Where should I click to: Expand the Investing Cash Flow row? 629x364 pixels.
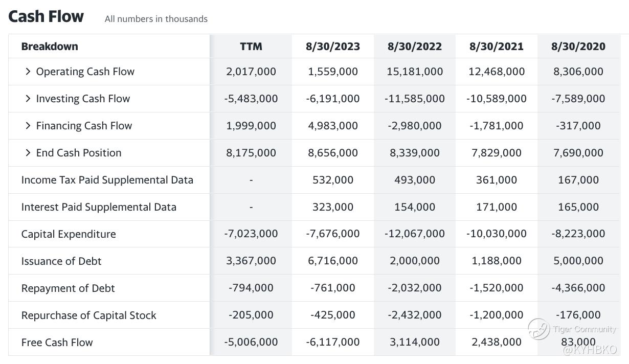(28, 99)
